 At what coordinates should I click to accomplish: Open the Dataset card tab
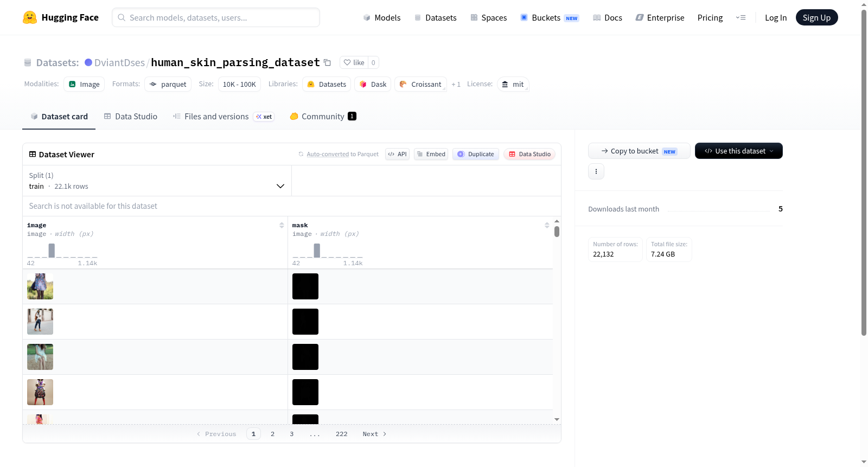pos(59,117)
